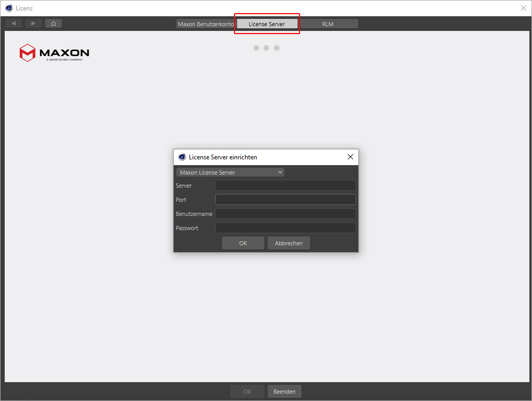
Task: Confirm with OK in the dialog
Action: 243,243
